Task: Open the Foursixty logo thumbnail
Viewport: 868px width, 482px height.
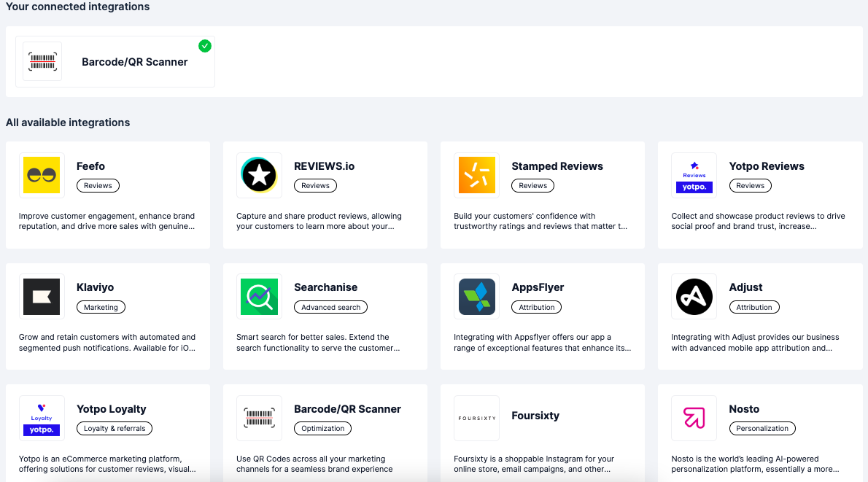Action: click(x=476, y=418)
